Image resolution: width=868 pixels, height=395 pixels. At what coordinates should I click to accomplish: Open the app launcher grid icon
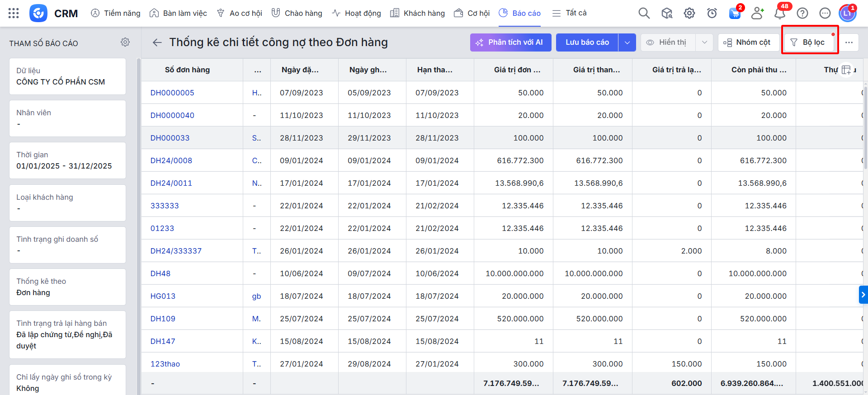tap(14, 13)
